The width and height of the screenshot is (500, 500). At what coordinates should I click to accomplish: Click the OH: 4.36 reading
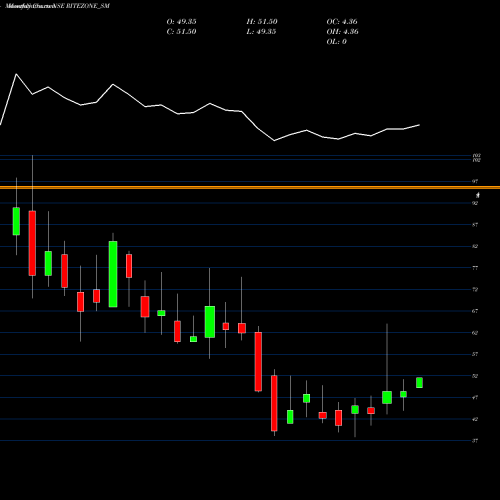(x=343, y=32)
